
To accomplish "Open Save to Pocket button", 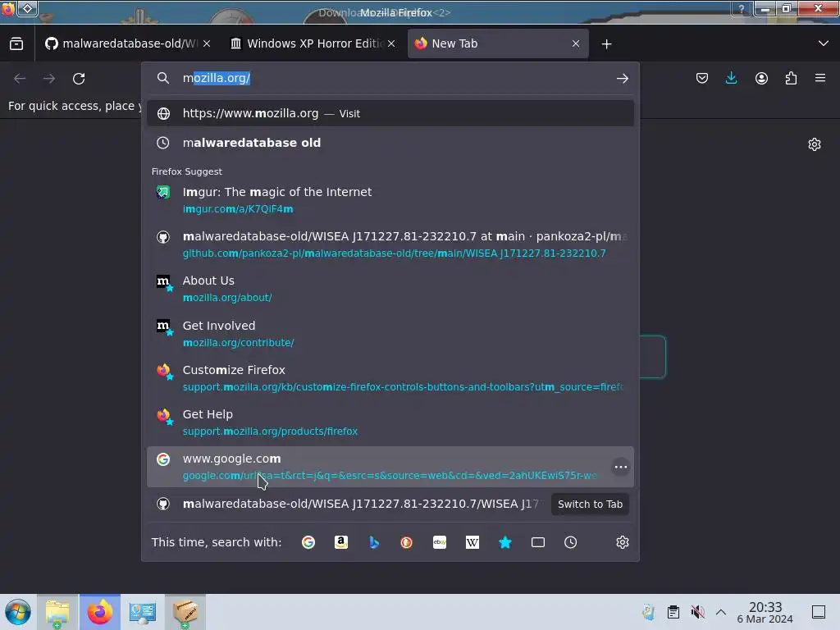I will 702,78.
